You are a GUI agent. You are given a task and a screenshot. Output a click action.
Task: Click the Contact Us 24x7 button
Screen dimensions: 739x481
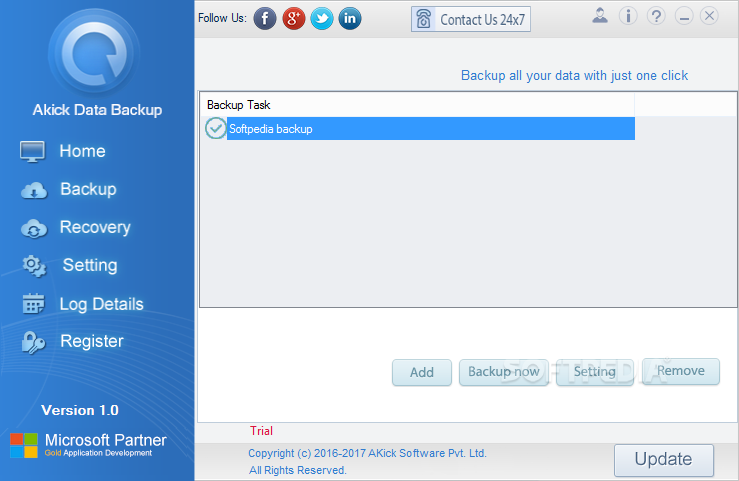coord(471,19)
